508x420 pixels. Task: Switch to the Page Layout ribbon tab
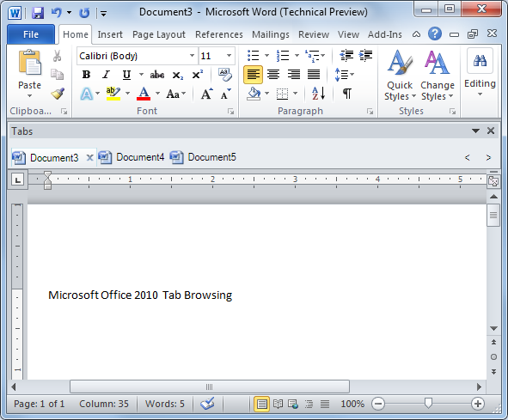pyautogui.click(x=159, y=34)
